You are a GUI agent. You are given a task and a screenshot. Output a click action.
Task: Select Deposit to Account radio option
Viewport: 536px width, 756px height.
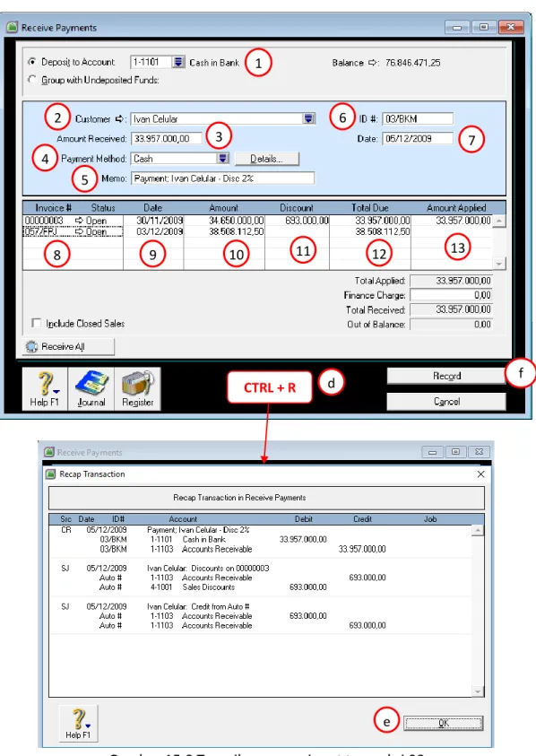tap(32, 62)
